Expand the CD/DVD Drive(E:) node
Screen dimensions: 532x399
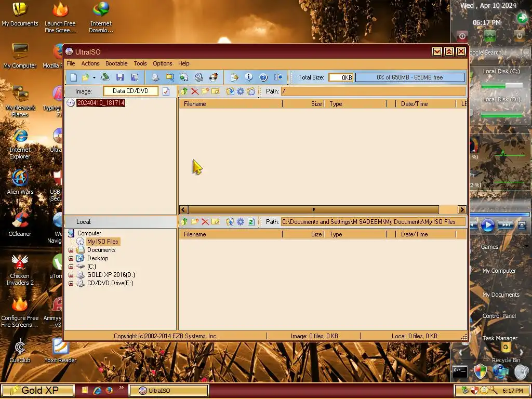point(71,283)
